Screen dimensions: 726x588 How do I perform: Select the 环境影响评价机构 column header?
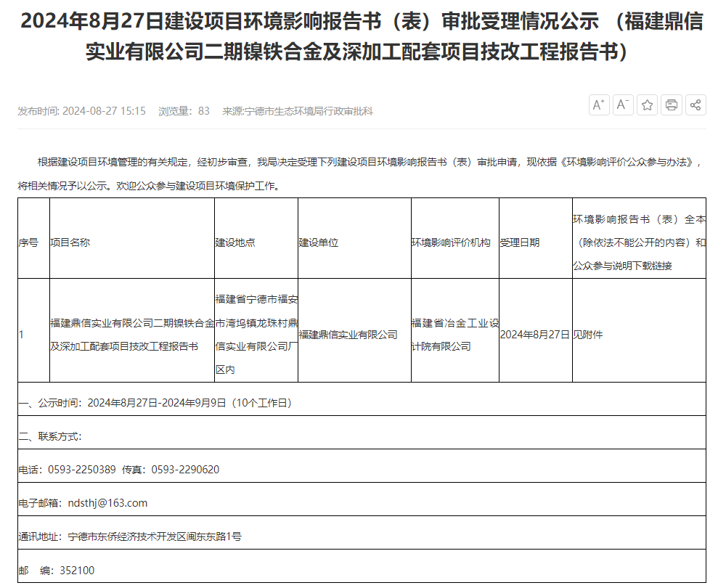(451, 242)
